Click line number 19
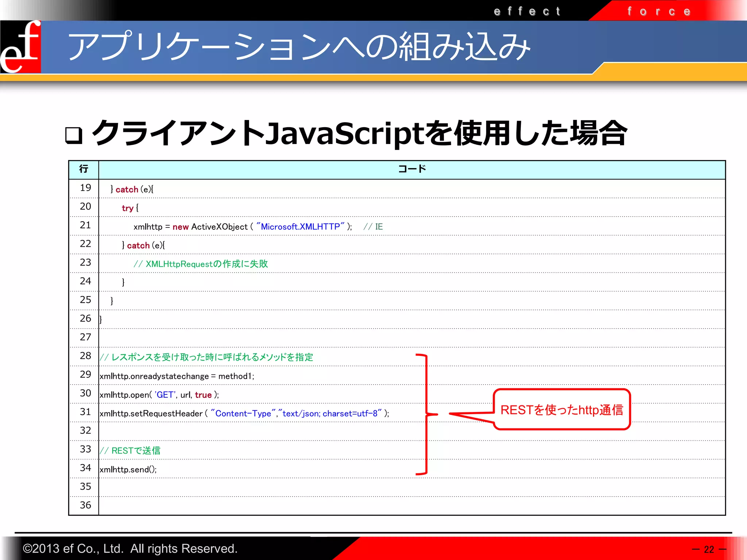The image size is (747, 560). (85, 188)
